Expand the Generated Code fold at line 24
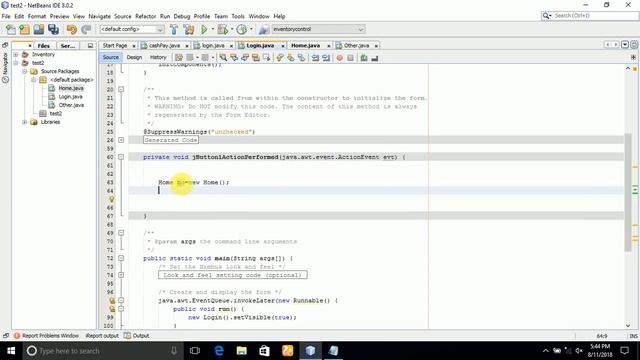 pyautogui.click(x=121, y=140)
